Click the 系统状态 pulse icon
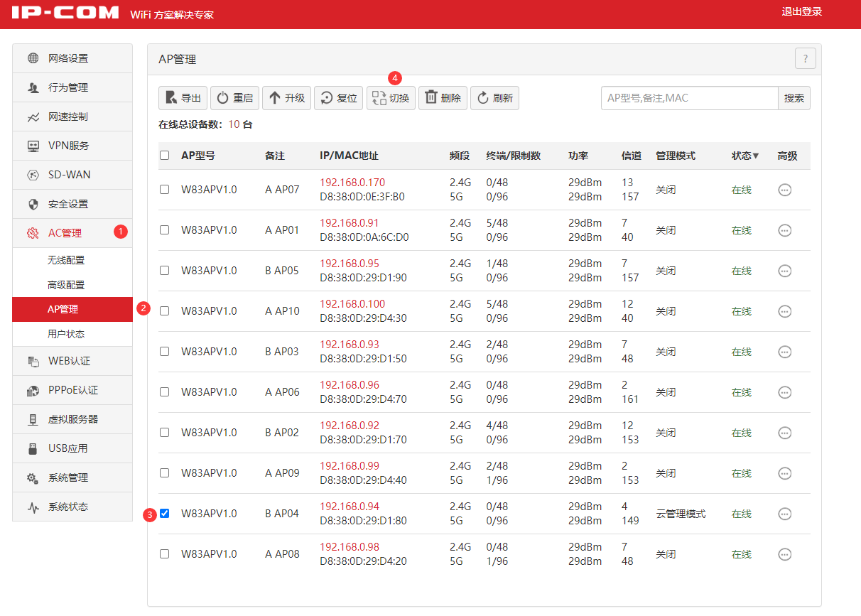This screenshot has width=861, height=616. [x=33, y=507]
